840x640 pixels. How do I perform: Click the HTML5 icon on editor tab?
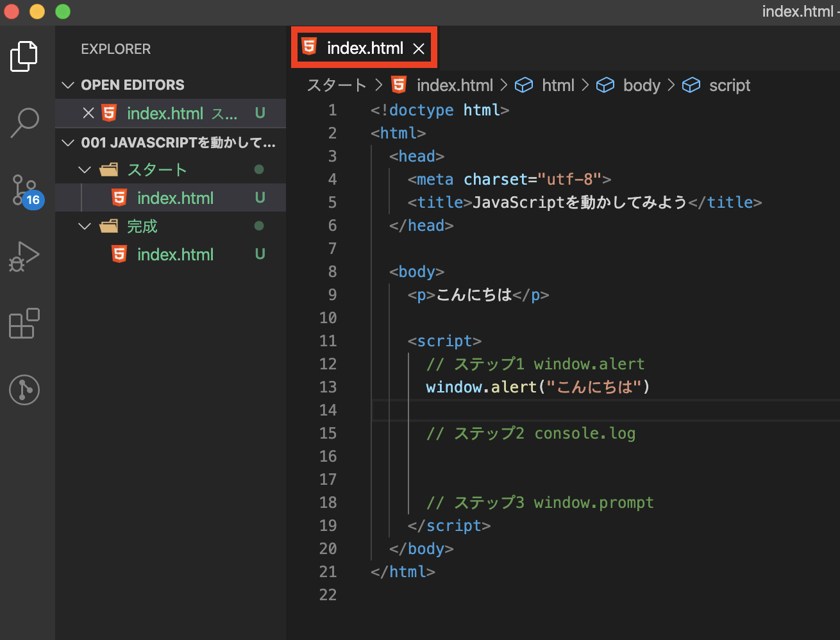coord(309,46)
